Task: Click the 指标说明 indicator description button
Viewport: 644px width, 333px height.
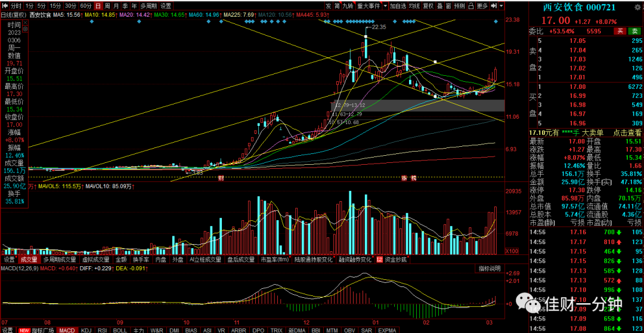Action: (x=490, y=269)
